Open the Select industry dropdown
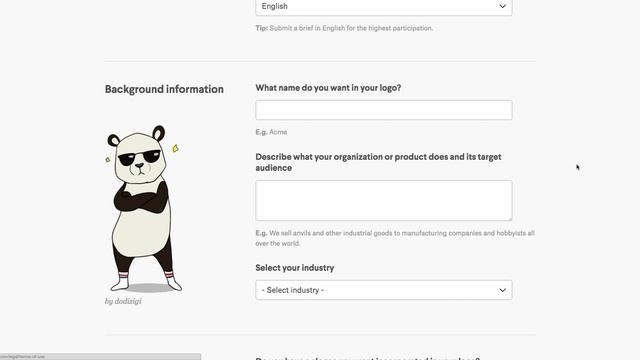The image size is (640, 360). pos(384,290)
